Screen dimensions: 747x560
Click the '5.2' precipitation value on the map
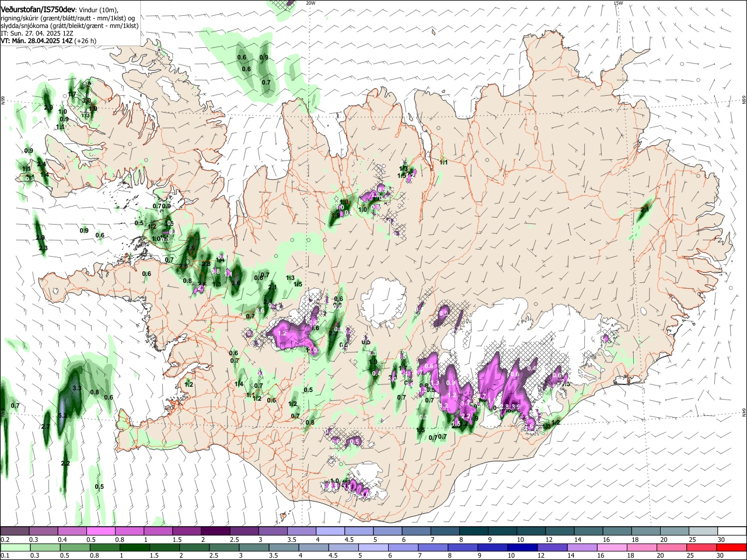[x=63, y=415]
